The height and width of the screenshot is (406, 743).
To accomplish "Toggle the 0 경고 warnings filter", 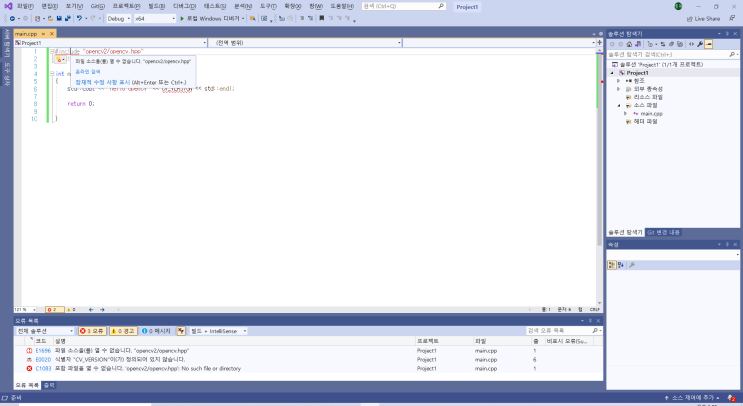I will (x=123, y=331).
